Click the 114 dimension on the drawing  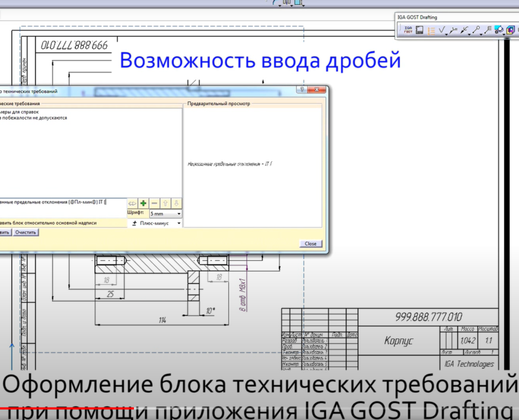click(x=162, y=320)
